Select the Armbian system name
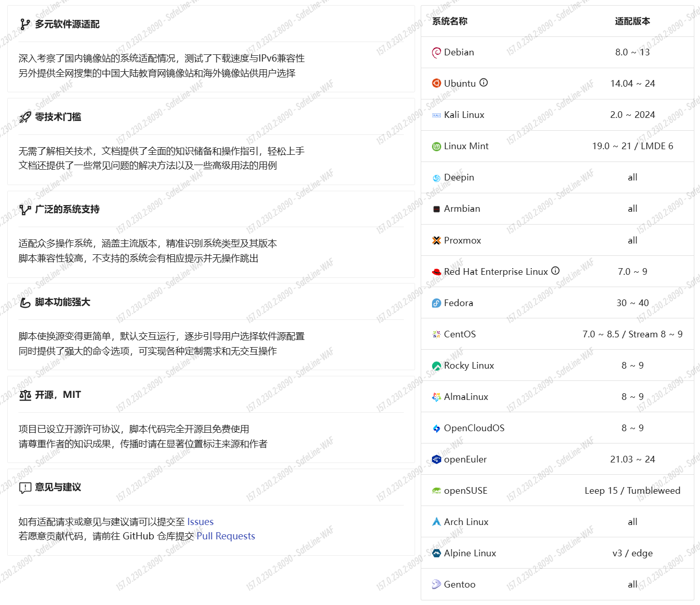The height and width of the screenshot is (605, 700). [462, 209]
